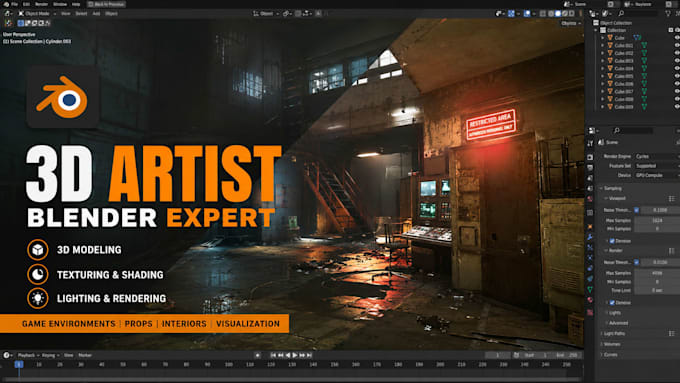Open the View Layer properties tab icon
The width and height of the screenshot is (680, 383).
(x=590, y=178)
